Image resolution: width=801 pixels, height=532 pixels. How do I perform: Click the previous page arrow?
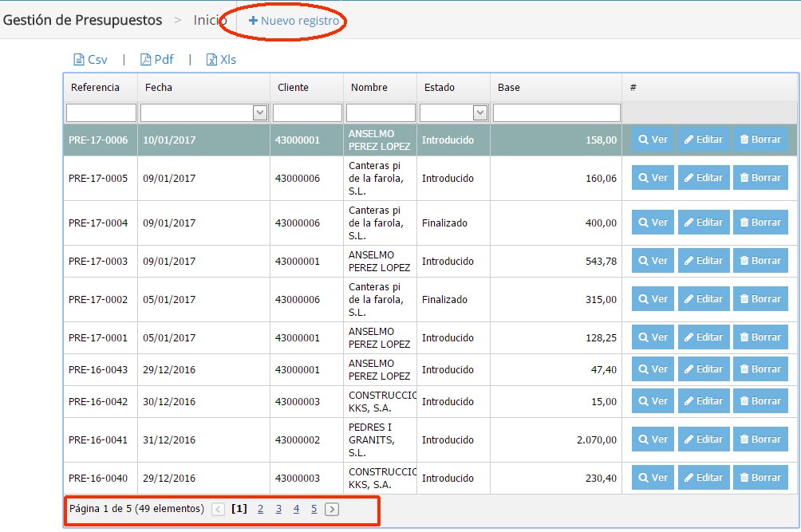tap(218, 509)
